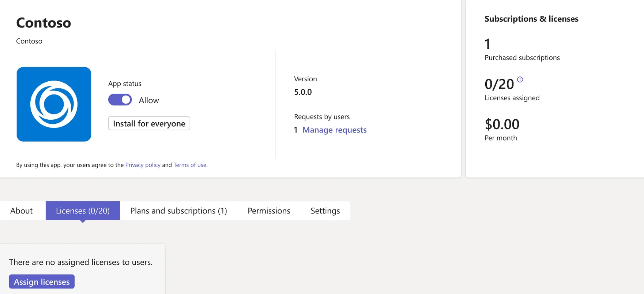The width and height of the screenshot is (644, 294).
Task: Click the version number 5.0.0
Action: [x=303, y=92]
